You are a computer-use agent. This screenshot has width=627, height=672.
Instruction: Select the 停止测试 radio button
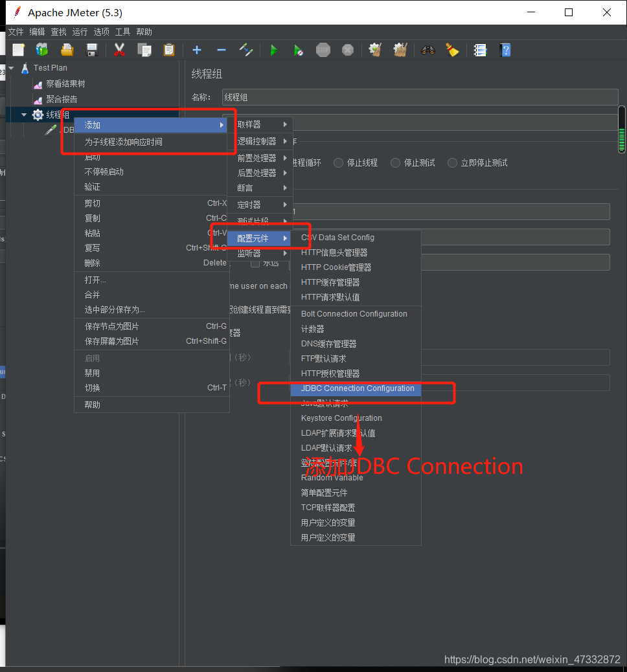click(x=395, y=163)
